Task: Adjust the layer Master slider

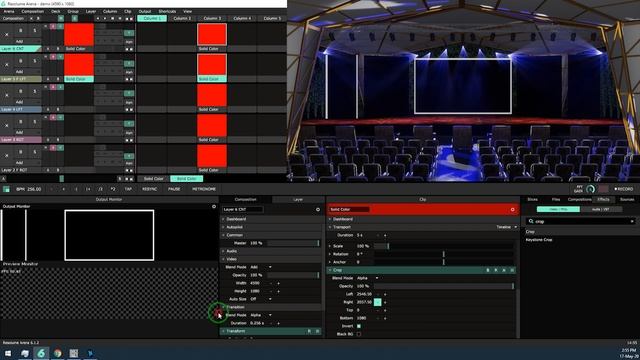Action: click(293, 243)
